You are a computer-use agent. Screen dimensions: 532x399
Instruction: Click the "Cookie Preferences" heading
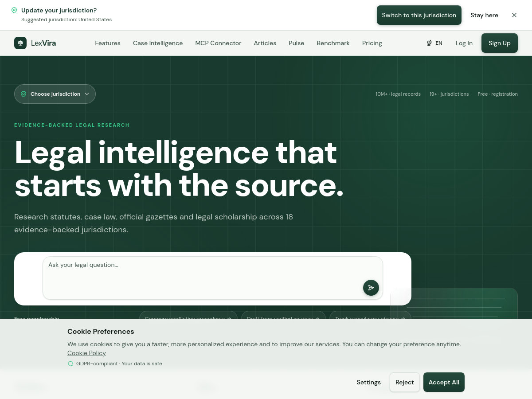pyautogui.click(x=101, y=331)
